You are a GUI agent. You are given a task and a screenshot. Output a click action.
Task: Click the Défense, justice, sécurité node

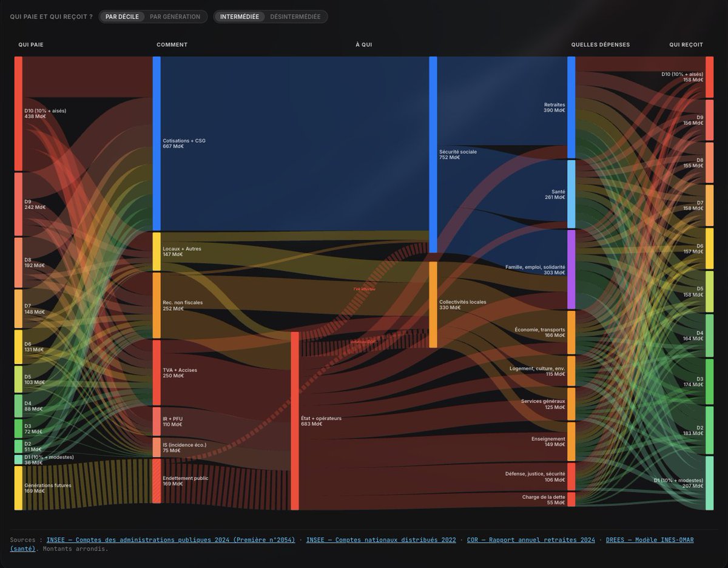[x=571, y=476]
